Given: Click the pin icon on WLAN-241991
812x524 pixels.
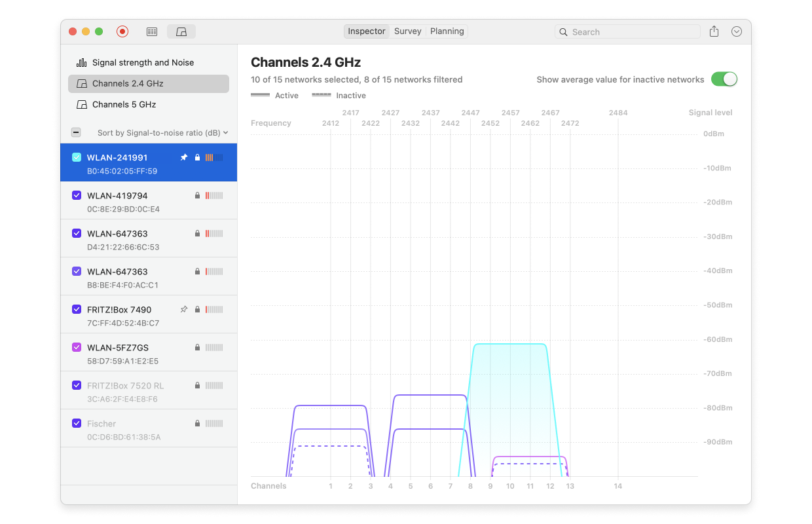Looking at the screenshot, I should click(183, 157).
